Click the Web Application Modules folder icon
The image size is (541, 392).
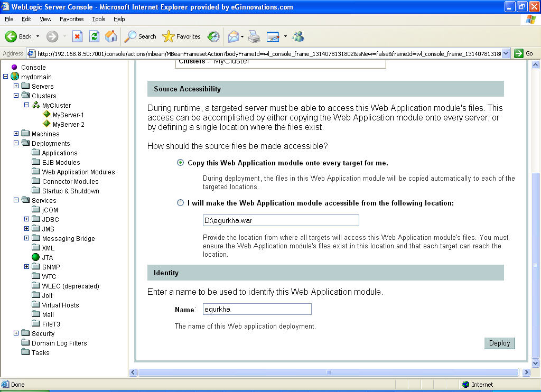(36, 171)
